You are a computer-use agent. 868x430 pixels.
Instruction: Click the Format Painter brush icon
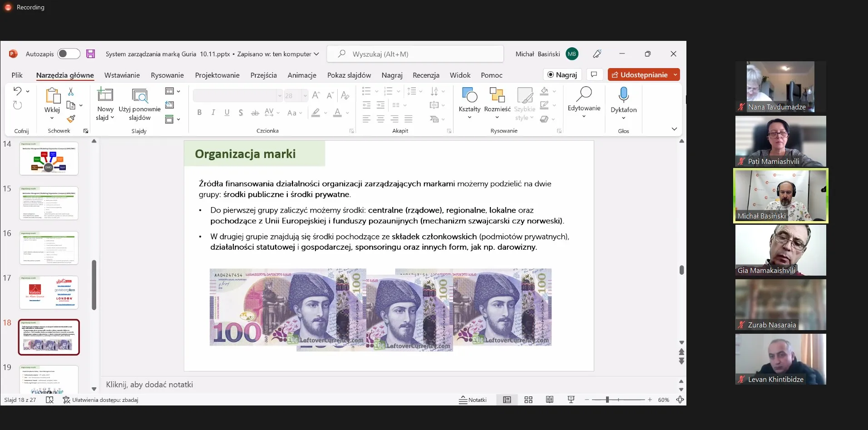coord(71,119)
